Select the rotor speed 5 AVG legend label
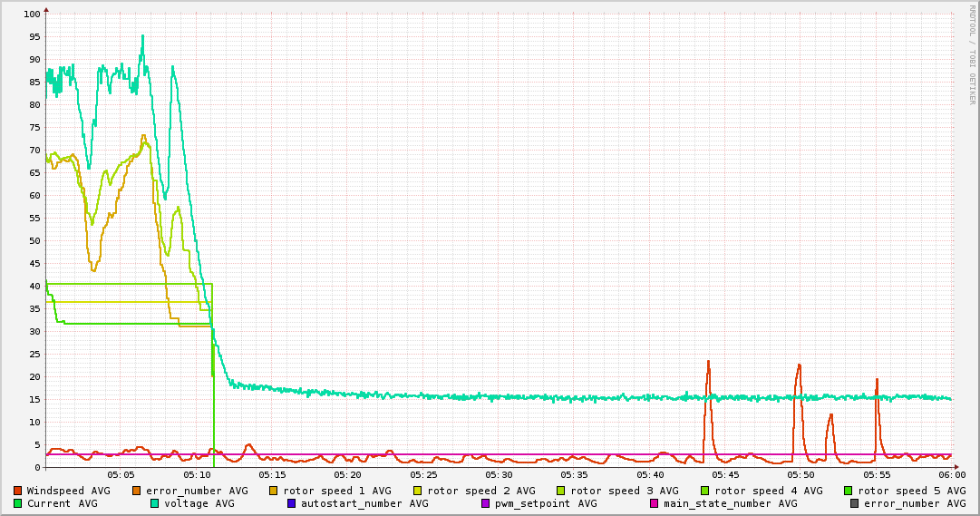The height and width of the screenshot is (516, 980). click(x=912, y=491)
